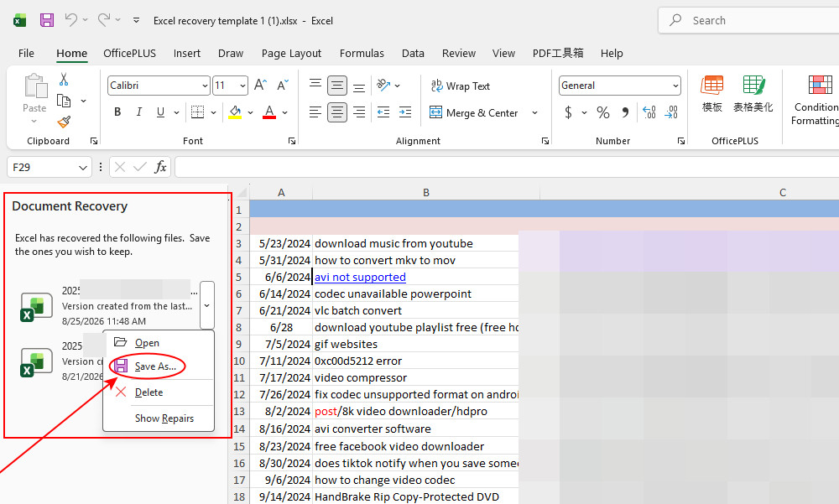Select Top Align icon
Image resolution: width=839 pixels, height=504 pixels.
315,85
